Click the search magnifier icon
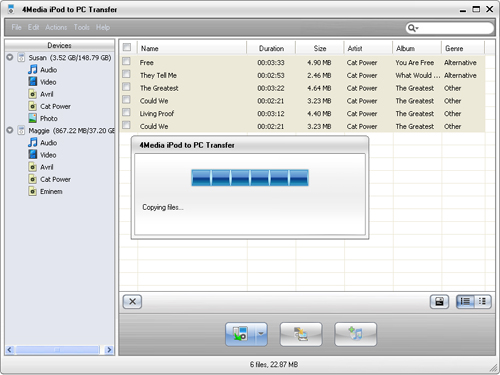This screenshot has width=500, height=375. (x=412, y=28)
